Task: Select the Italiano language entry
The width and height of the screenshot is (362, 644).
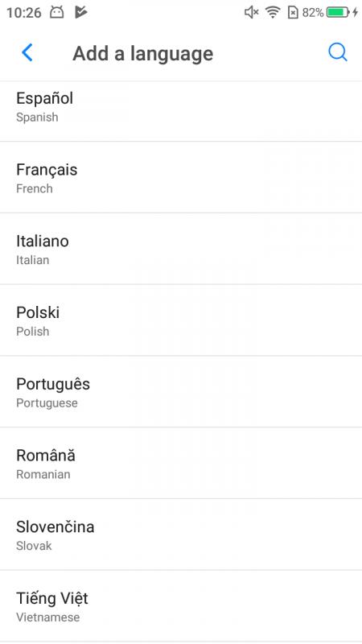Action: pos(181,249)
